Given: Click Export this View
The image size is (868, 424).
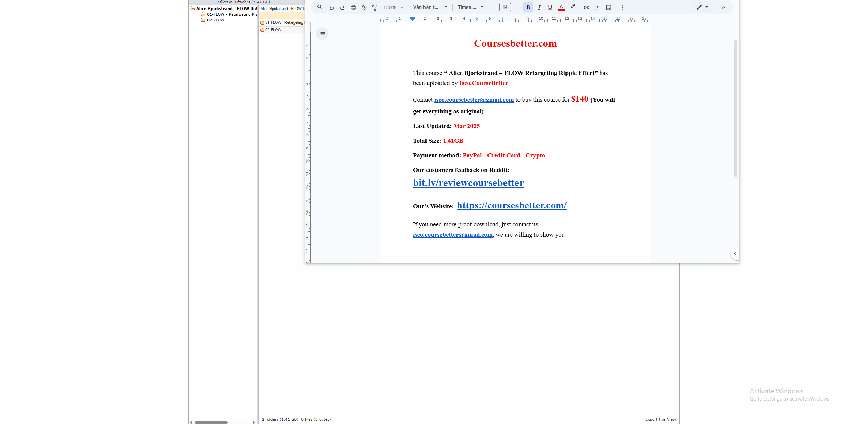Looking at the screenshot, I should click(x=660, y=419).
